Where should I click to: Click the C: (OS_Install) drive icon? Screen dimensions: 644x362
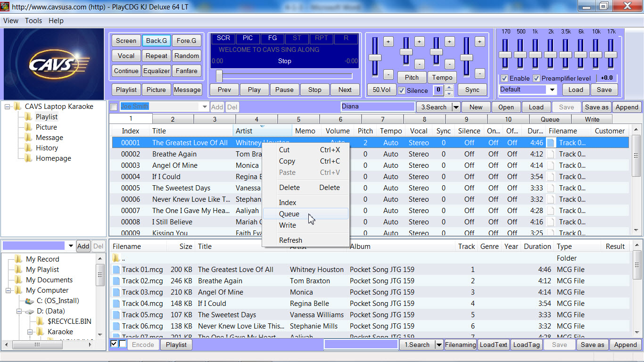[29, 301]
